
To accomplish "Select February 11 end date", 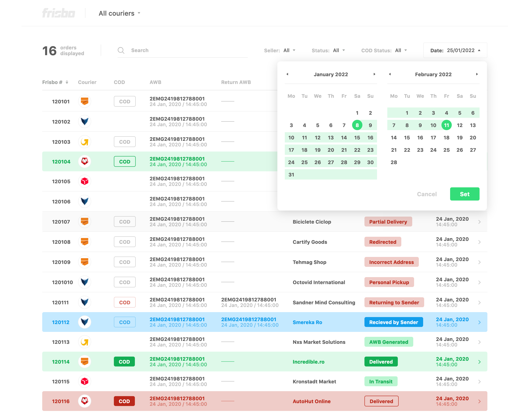I will (446, 125).
